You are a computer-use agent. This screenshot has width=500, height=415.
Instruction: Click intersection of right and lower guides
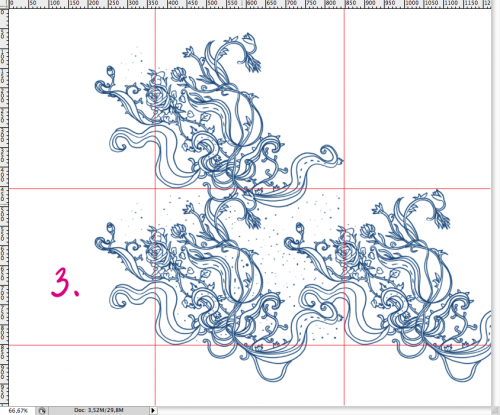[344, 345]
